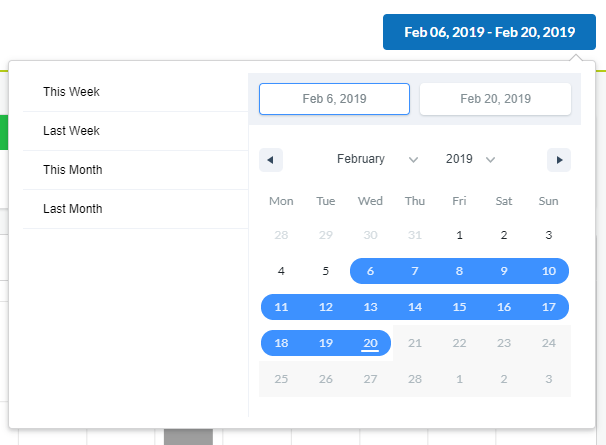Open the date range button Feb 06 - Feb 20

[x=489, y=32]
